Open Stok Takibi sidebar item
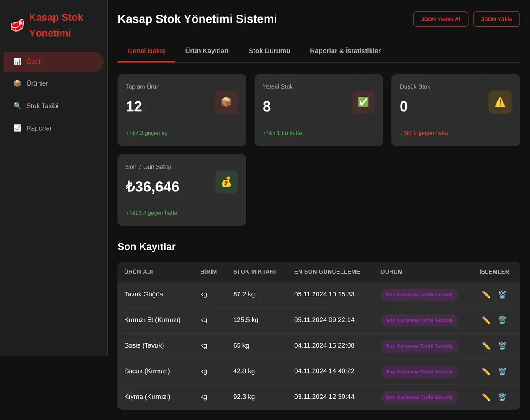 (x=53, y=106)
